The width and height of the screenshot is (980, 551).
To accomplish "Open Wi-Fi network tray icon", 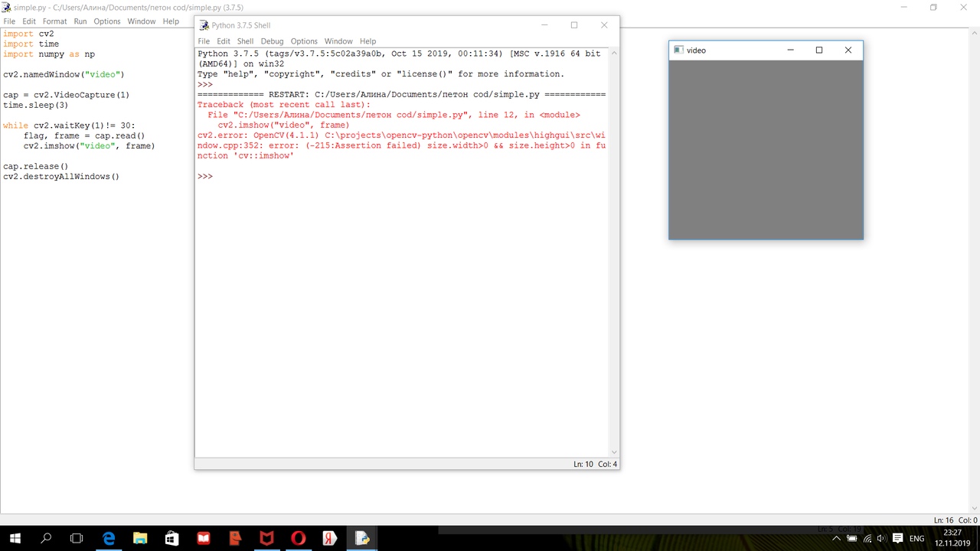I will [x=867, y=539].
